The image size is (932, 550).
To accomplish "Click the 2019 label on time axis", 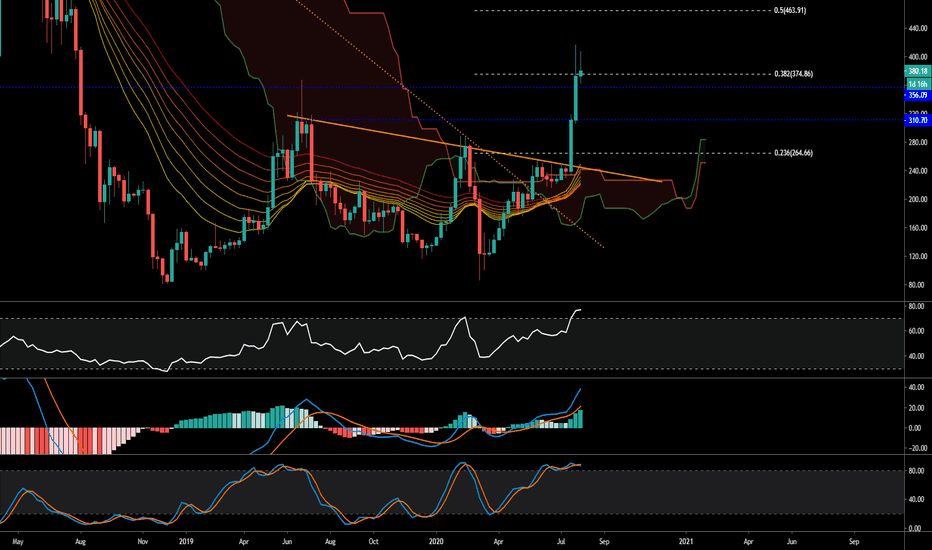I will (186, 542).
